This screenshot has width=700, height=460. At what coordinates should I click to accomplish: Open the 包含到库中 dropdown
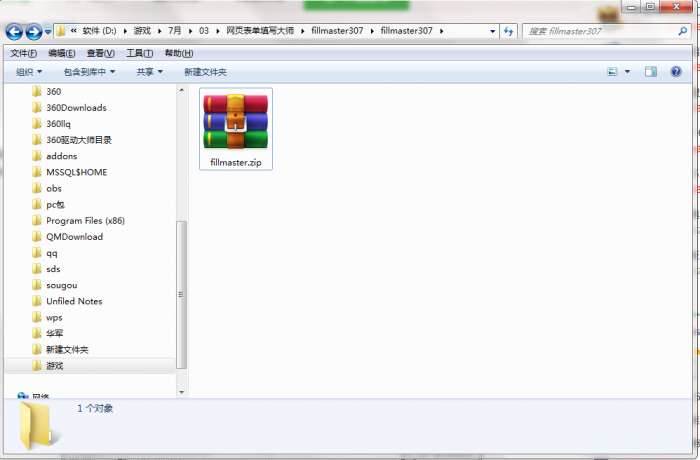89,72
